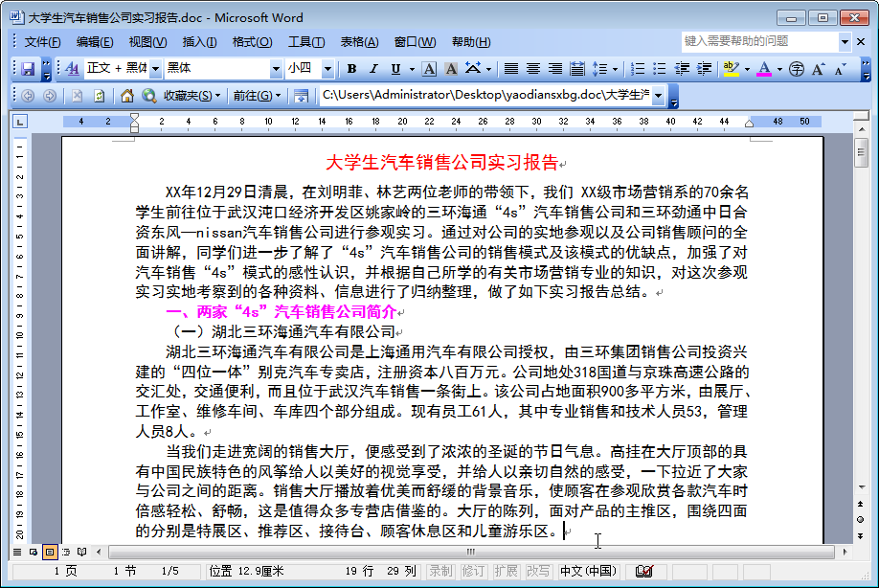Apply yellow highlight color

coord(731,69)
